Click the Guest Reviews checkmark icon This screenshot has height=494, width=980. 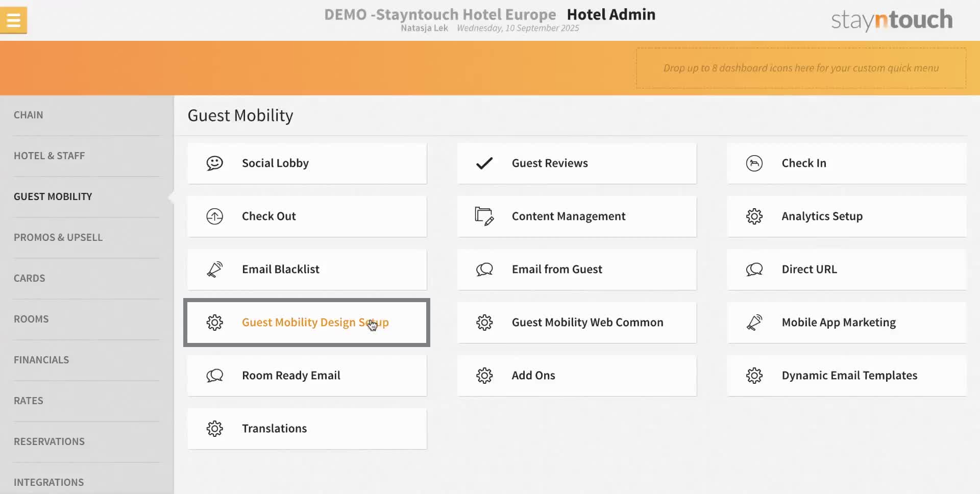coord(484,163)
